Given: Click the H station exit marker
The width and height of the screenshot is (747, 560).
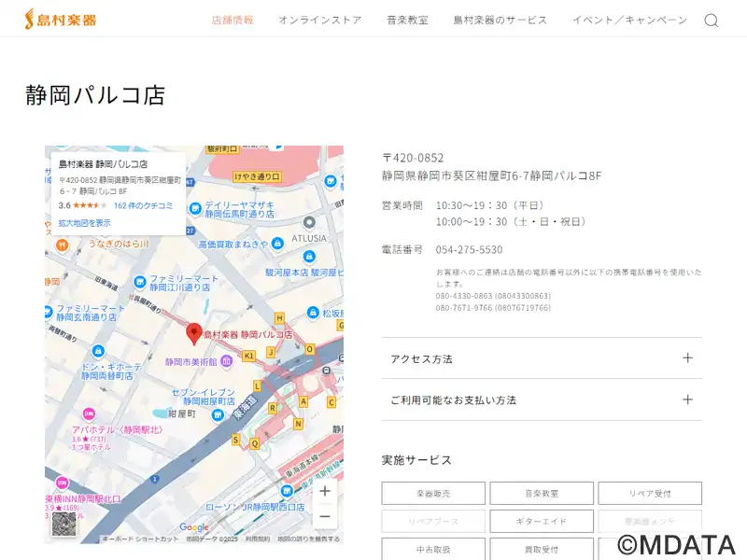Looking at the screenshot, I should click(x=279, y=318).
